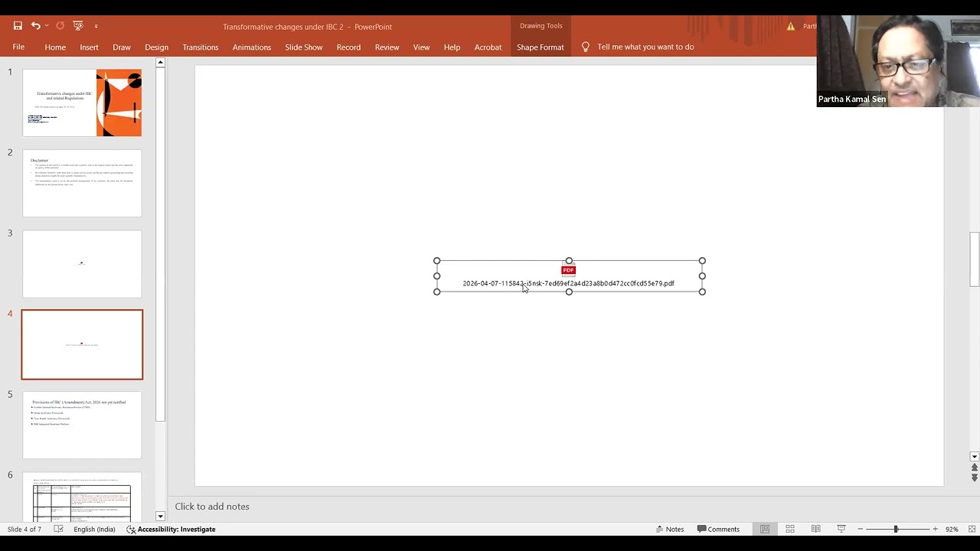The width and height of the screenshot is (980, 551).
Task: Go to the Slide Show tab
Action: click(304, 47)
